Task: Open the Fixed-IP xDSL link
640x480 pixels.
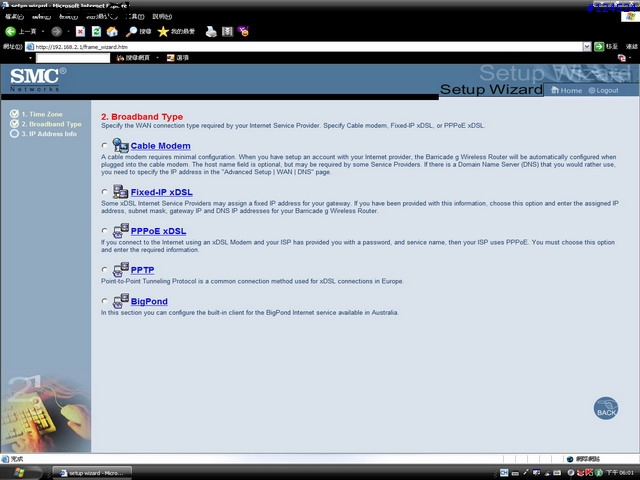Action: (x=162, y=192)
